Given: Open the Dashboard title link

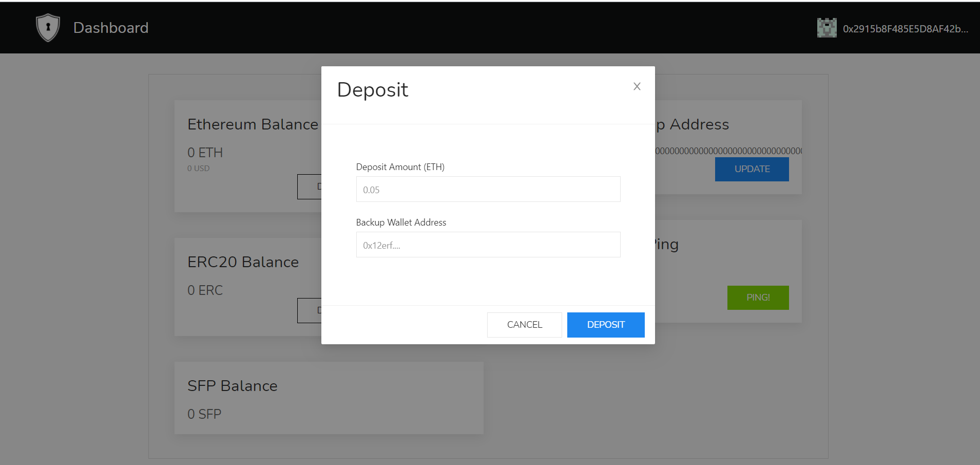Looking at the screenshot, I should tap(111, 28).
